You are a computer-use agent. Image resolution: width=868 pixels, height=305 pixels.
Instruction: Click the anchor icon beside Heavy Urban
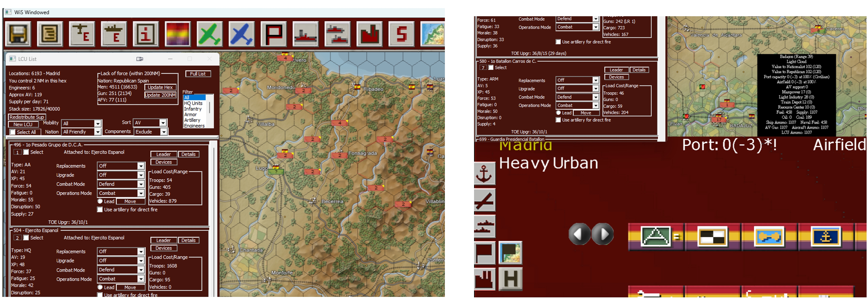[x=484, y=173]
